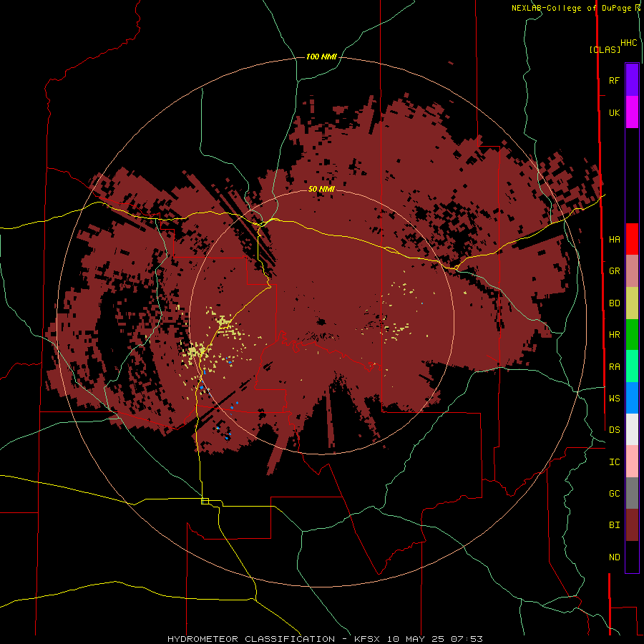The height and width of the screenshot is (644, 644).
Task: Select the GC legend label
Action: [x=614, y=494]
